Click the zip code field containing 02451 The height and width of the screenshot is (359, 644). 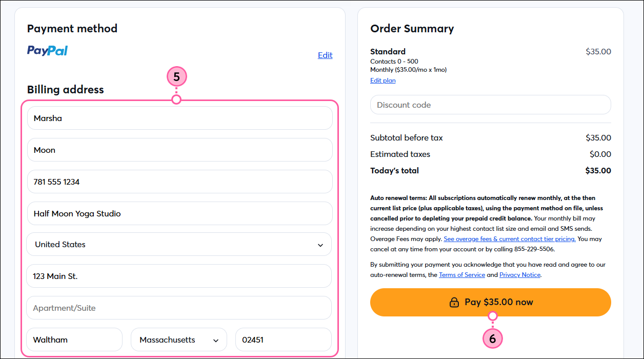point(283,340)
